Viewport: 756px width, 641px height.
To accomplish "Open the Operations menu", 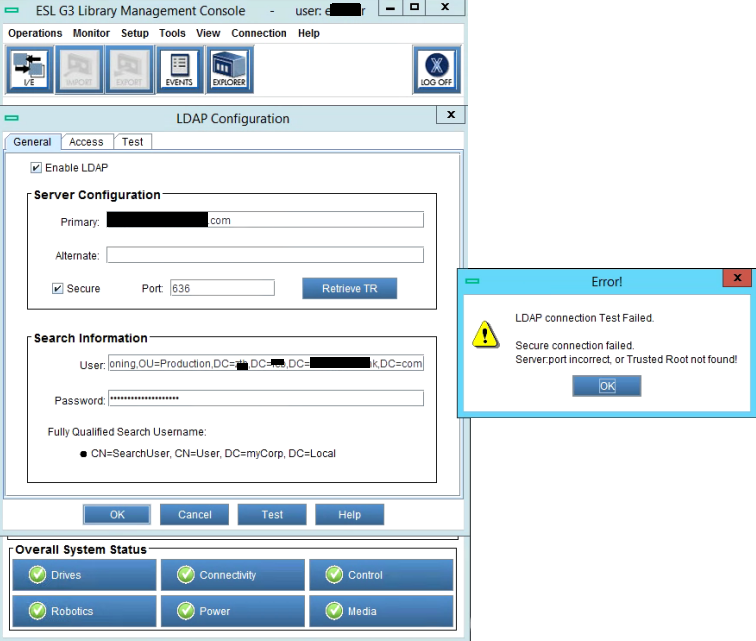I will [x=35, y=33].
